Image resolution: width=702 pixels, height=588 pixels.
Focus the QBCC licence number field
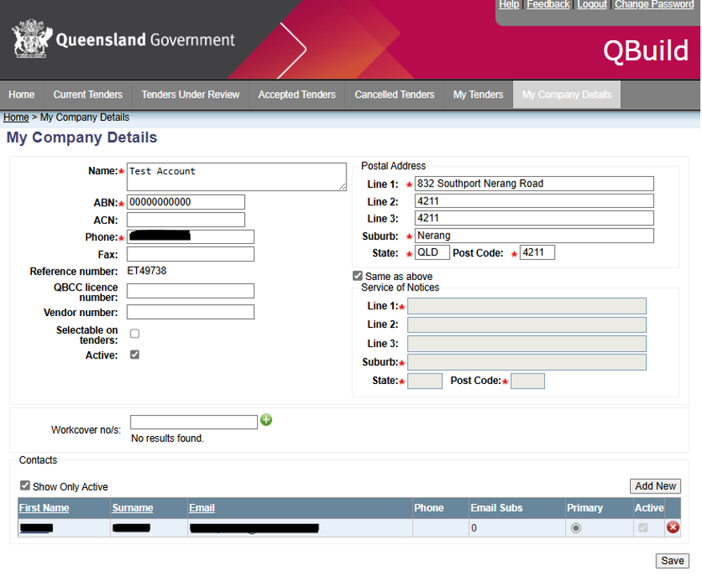(x=191, y=291)
